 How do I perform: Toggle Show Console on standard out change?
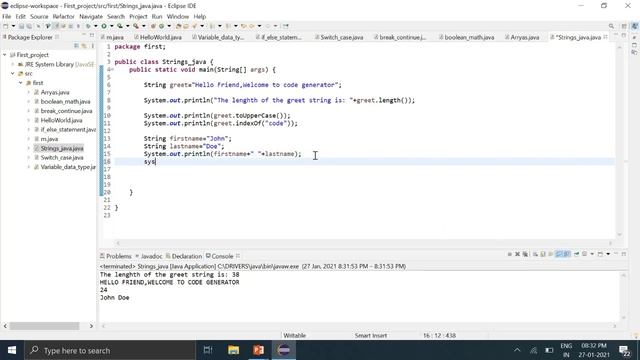point(559,254)
